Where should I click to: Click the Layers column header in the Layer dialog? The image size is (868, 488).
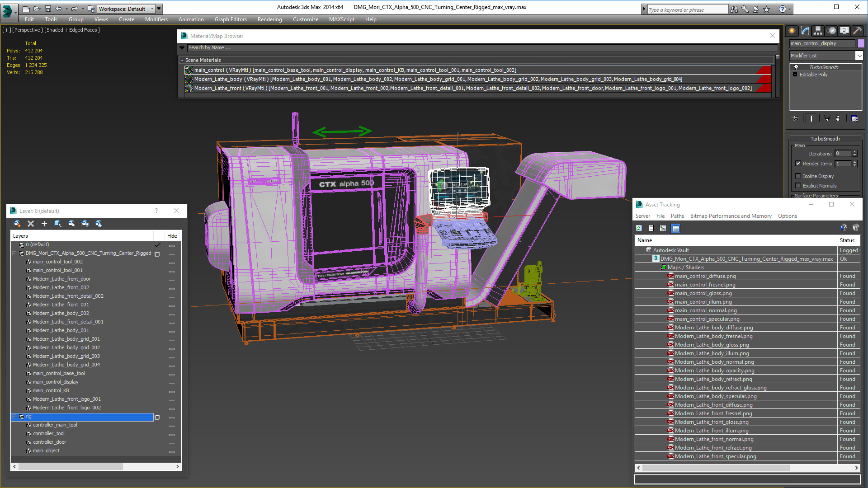(82, 236)
